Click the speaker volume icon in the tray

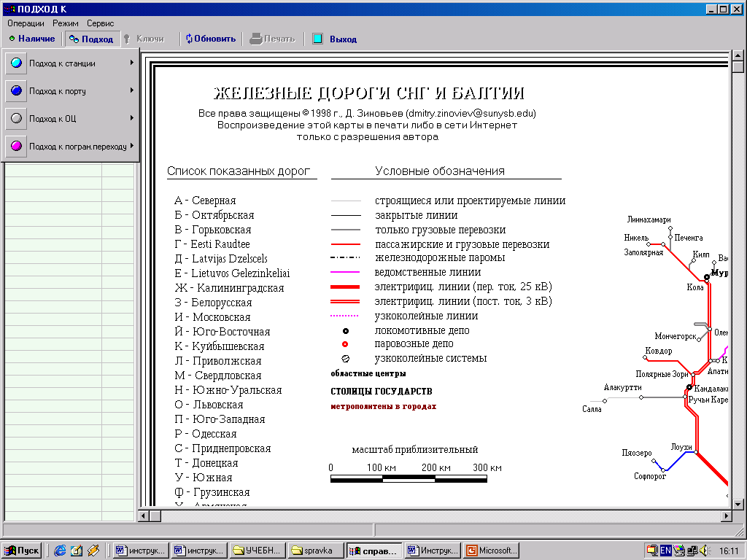(705, 551)
